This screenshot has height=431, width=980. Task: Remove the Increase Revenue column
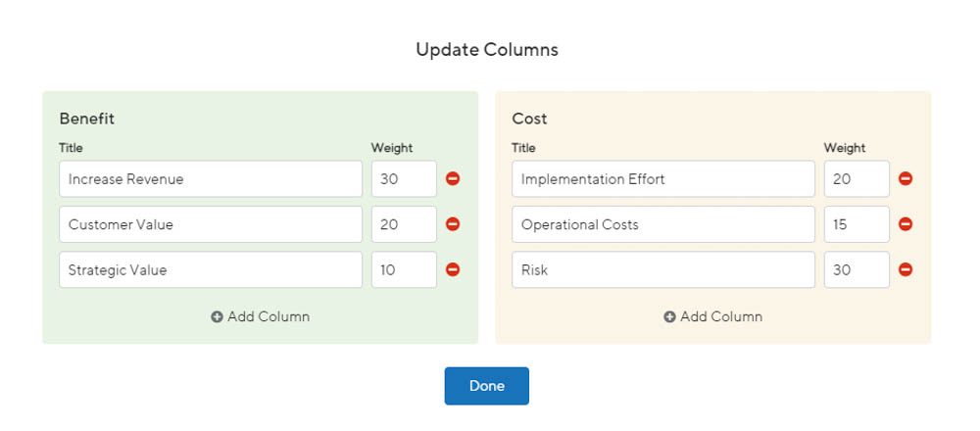tap(453, 179)
